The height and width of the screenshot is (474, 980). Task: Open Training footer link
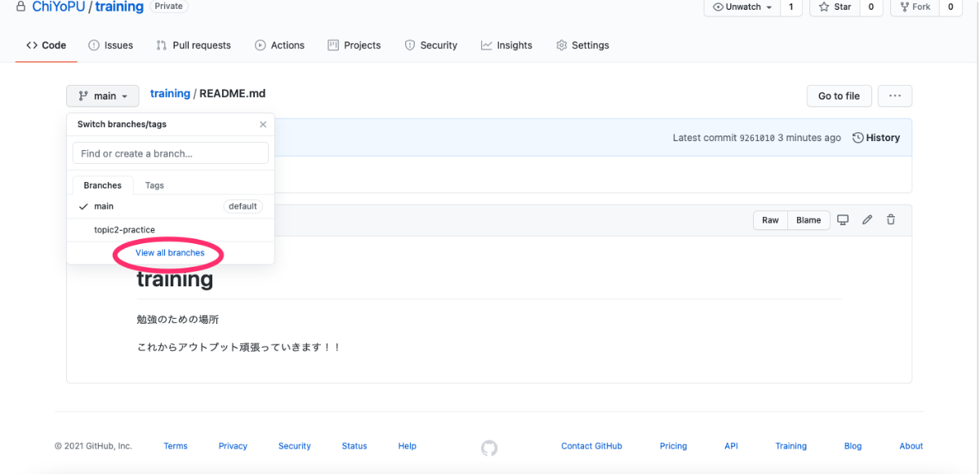[x=791, y=446]
